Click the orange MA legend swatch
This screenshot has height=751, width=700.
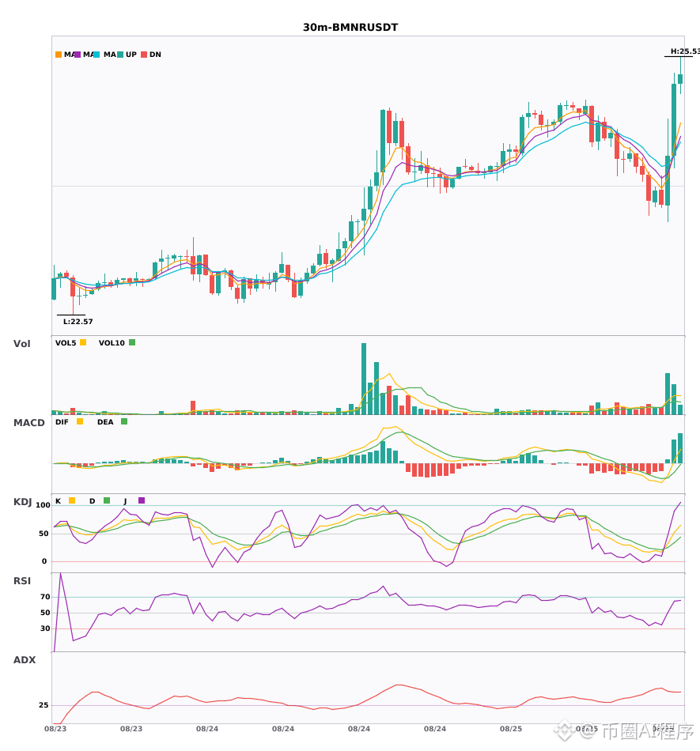[x=59, y=55]
